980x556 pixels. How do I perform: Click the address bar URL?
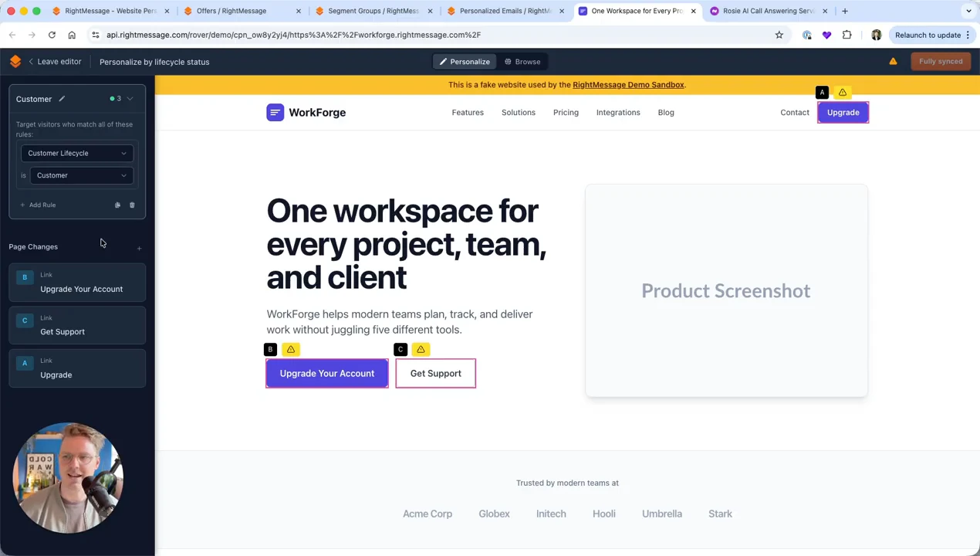point(293,35)
